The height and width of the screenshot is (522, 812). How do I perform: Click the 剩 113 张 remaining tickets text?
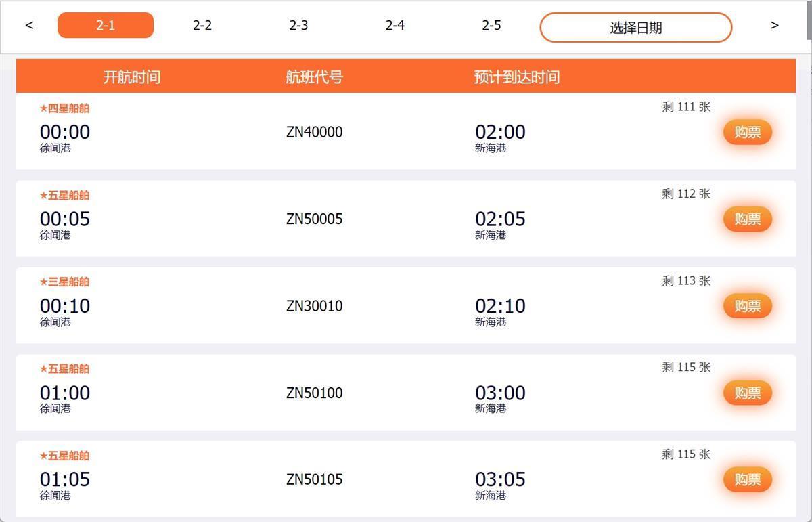[685, 280]
